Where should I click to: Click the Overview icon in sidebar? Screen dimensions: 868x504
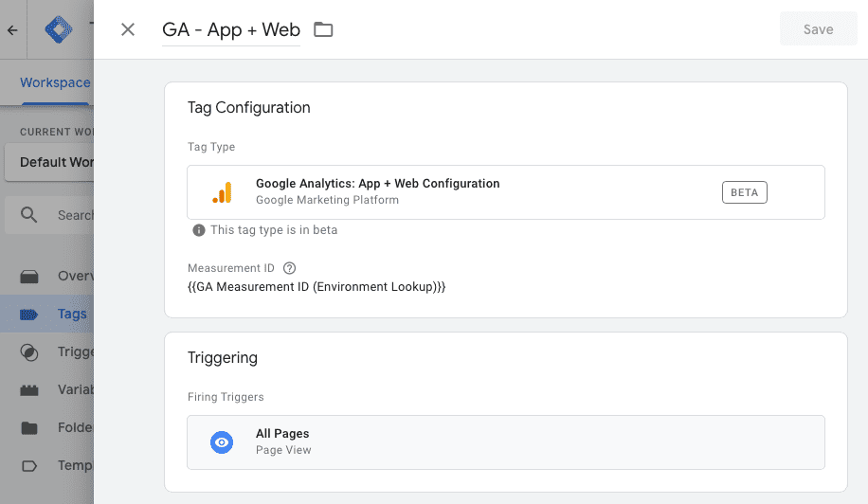tap(28, 276)
